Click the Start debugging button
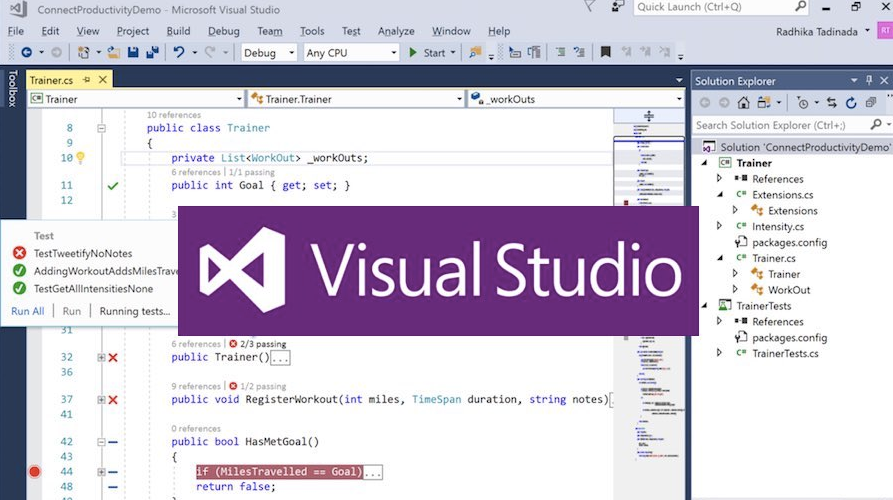This screenshot has height=500, width=893. click(x=427, y=52)
